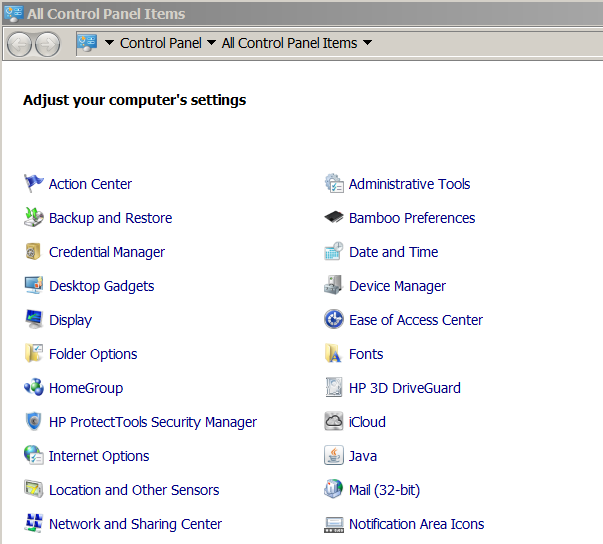
Task: Click the Java coffee cup icon
Action: pos(334,455)
